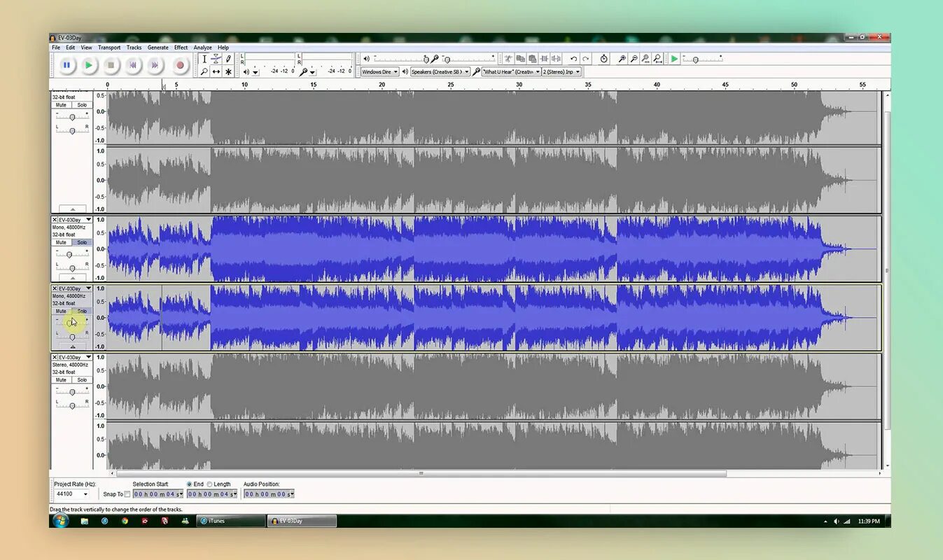
Task: Enable the Snap To checkbox
Action: point(127,494)
